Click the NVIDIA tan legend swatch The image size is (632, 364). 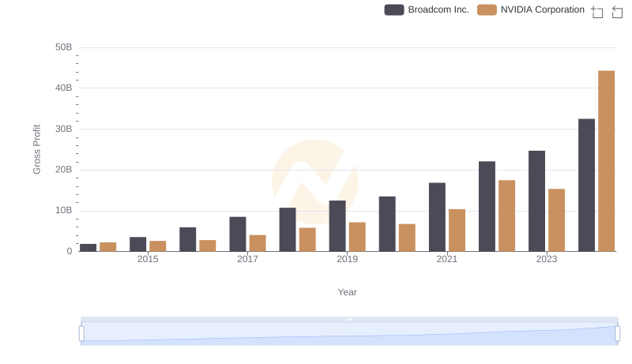point(487,9)
